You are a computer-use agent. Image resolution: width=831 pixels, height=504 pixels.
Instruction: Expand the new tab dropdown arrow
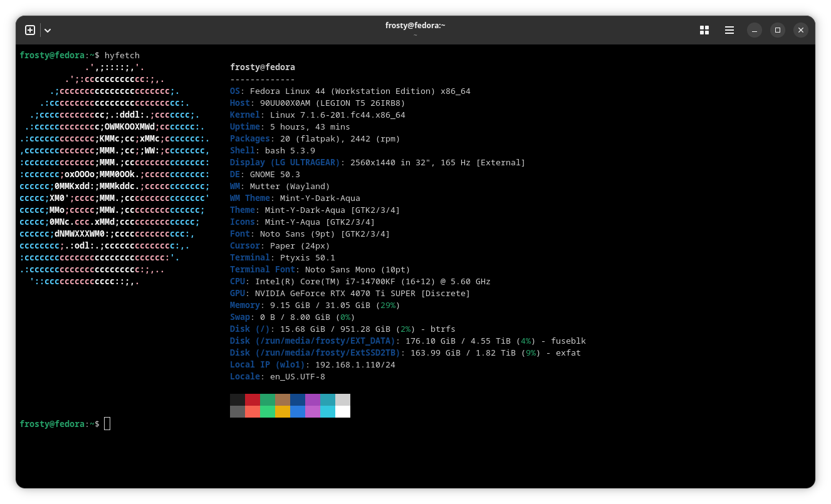48,30
